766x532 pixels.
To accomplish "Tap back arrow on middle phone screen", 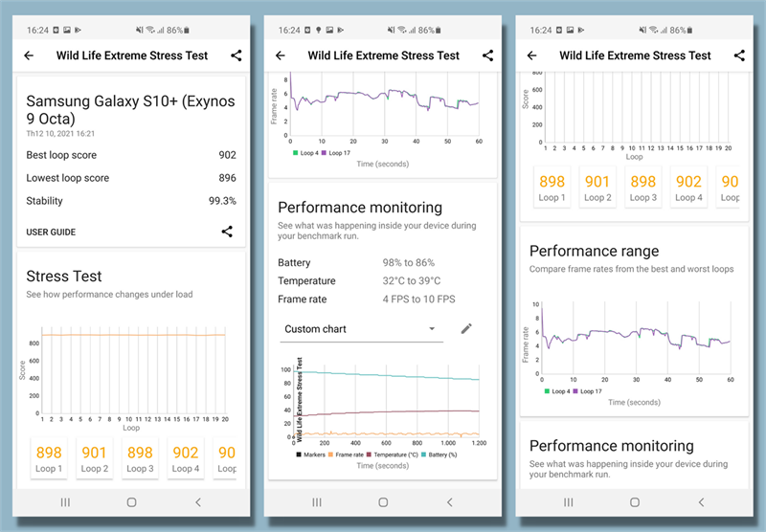I will [x=281, y=55].
